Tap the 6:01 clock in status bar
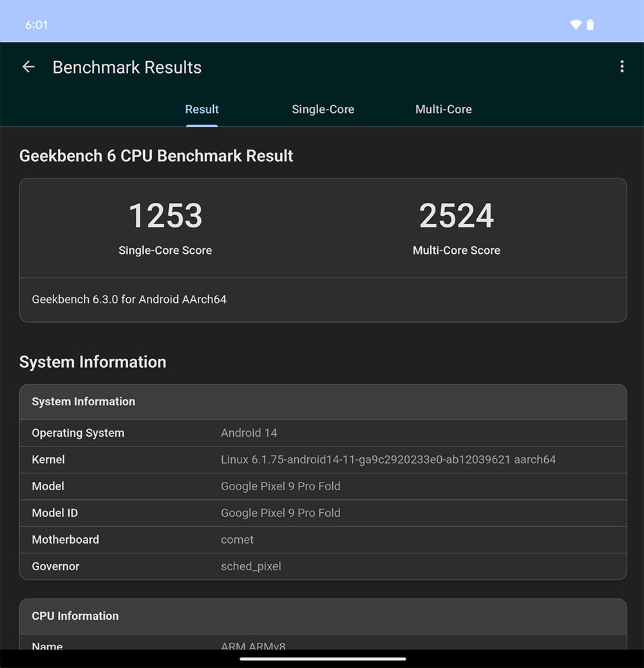644x668 pixels. [36, 24]
